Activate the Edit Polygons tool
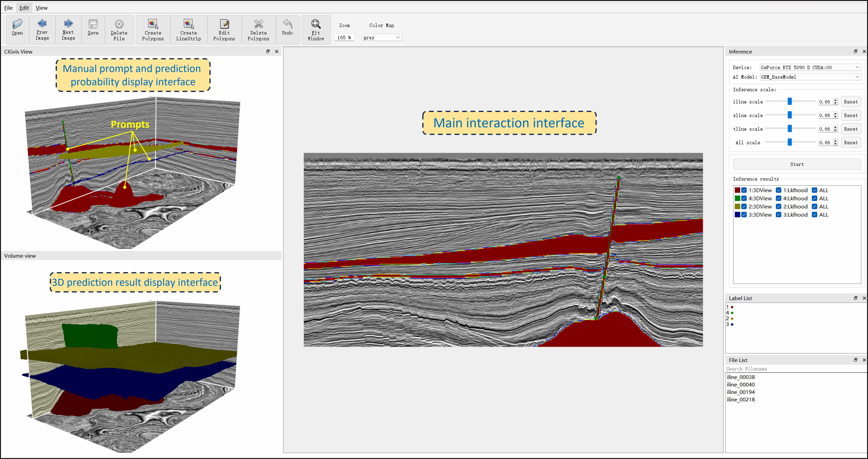 [x=224, y=29]
